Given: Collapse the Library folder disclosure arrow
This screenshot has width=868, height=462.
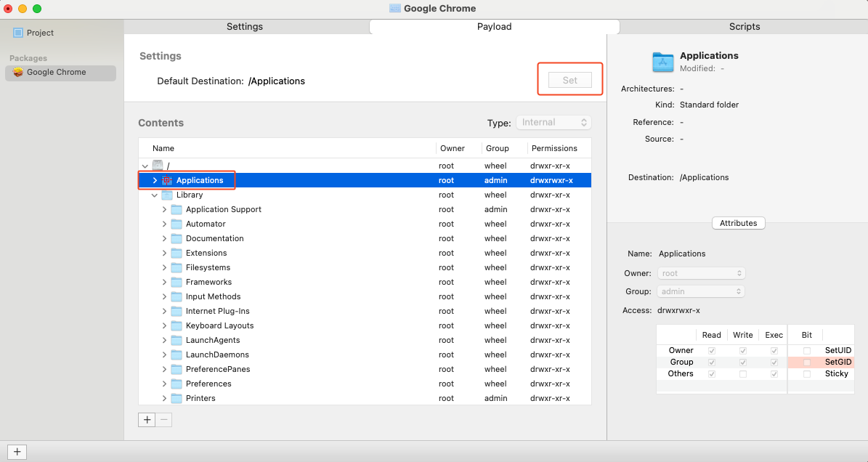Looking at the screenshot, I should (155, 195).
